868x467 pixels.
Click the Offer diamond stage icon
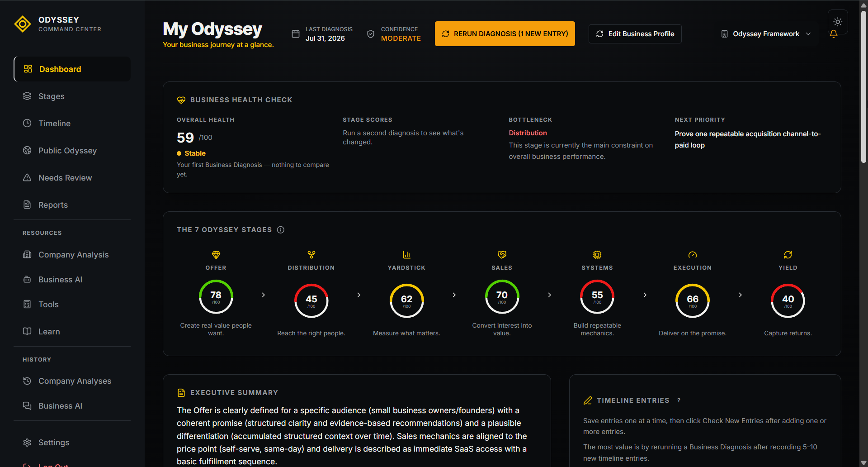point(216,255)
